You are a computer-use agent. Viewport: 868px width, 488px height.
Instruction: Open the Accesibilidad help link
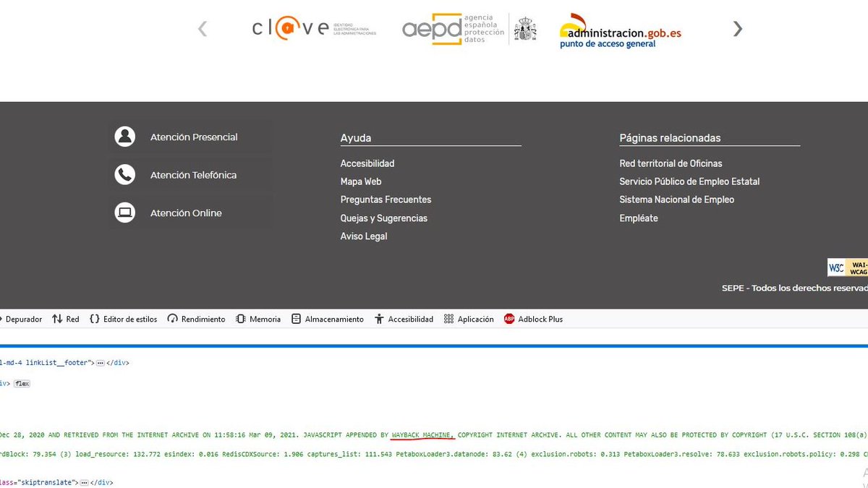(367, 163)
